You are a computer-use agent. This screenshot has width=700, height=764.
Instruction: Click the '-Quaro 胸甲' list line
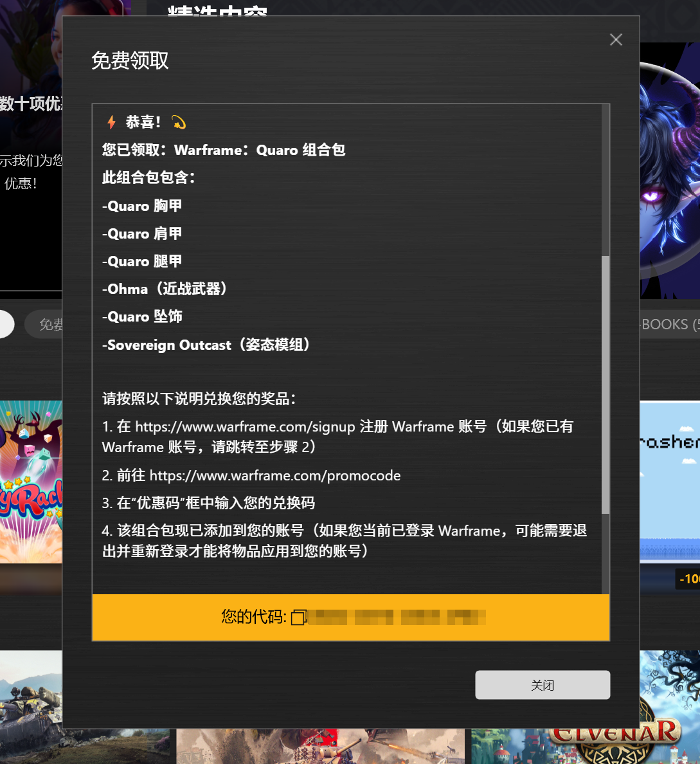point(142,206)
